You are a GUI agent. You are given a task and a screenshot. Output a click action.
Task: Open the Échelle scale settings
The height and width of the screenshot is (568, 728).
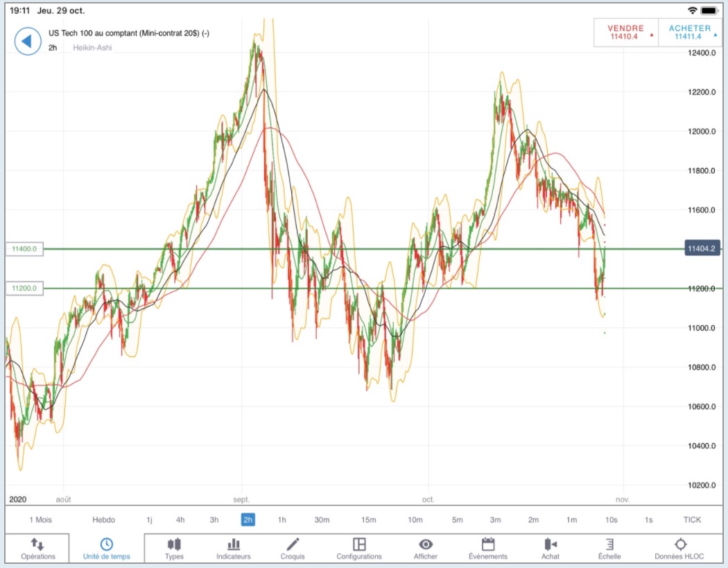pos(609,548)
